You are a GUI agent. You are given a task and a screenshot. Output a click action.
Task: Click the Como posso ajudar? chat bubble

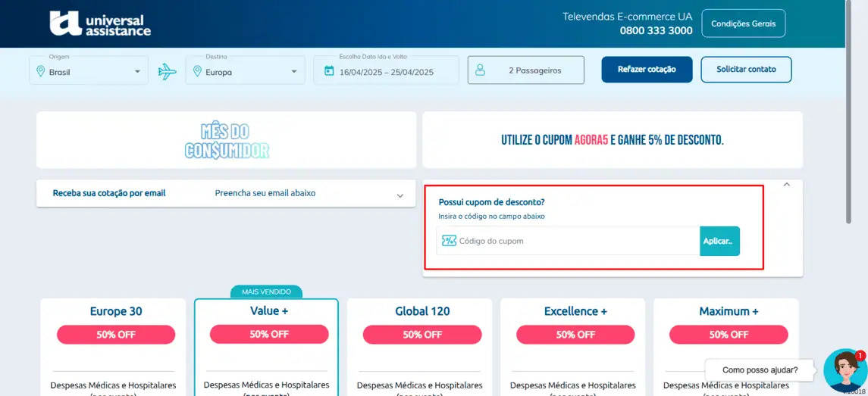point(760,370)
